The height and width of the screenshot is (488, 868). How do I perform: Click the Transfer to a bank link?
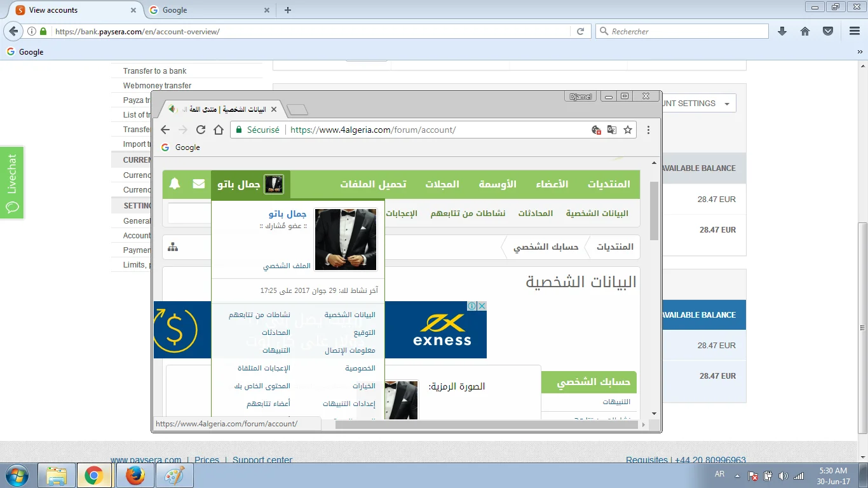click(x=155, y=71)
